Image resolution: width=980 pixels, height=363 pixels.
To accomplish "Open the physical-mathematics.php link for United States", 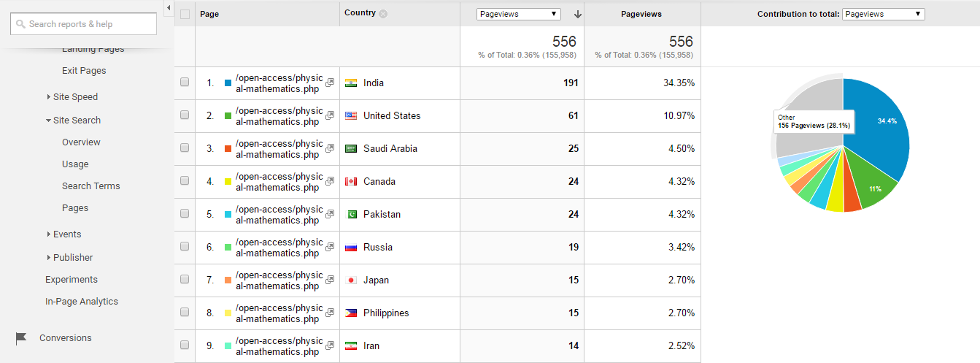I will 278,116.
